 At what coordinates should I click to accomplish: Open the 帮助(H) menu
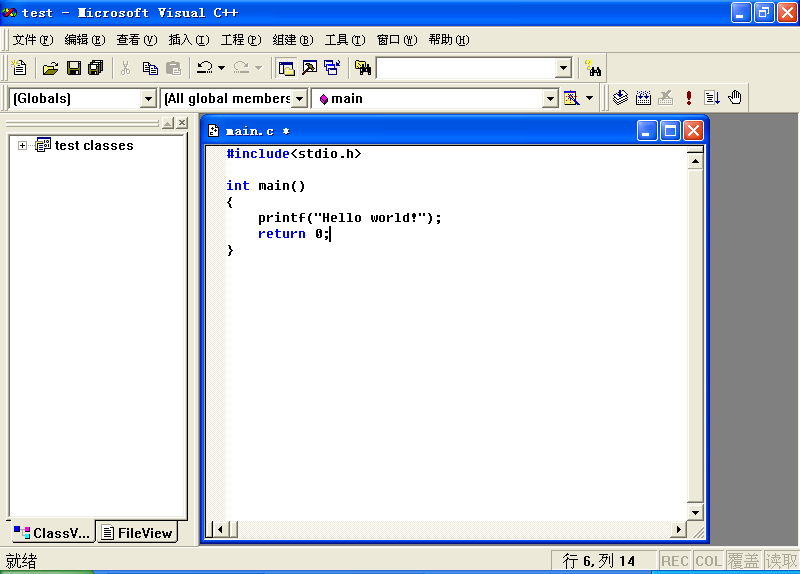pyautogui.click(x=449, y=40)
